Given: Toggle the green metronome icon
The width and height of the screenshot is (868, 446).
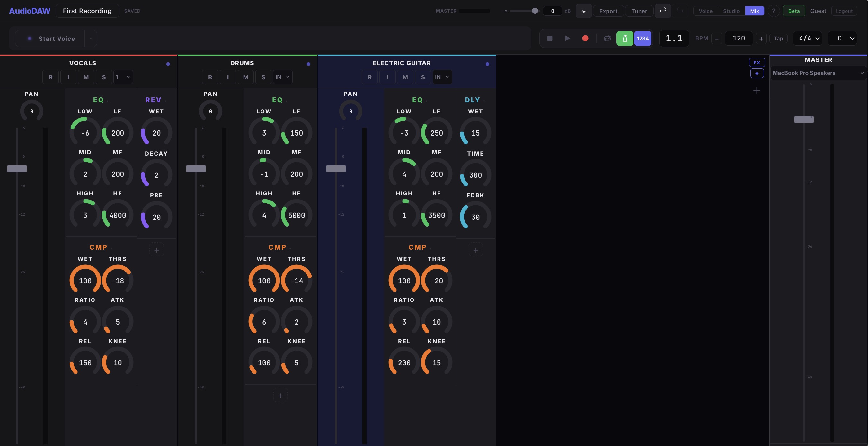Looking at the screenshot, I should click(x=625, y=39).
